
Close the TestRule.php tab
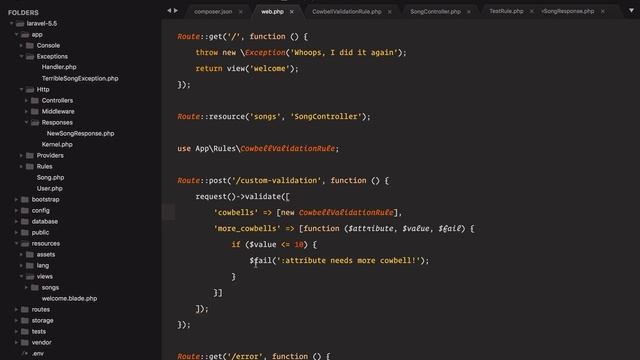coord(531,11)
